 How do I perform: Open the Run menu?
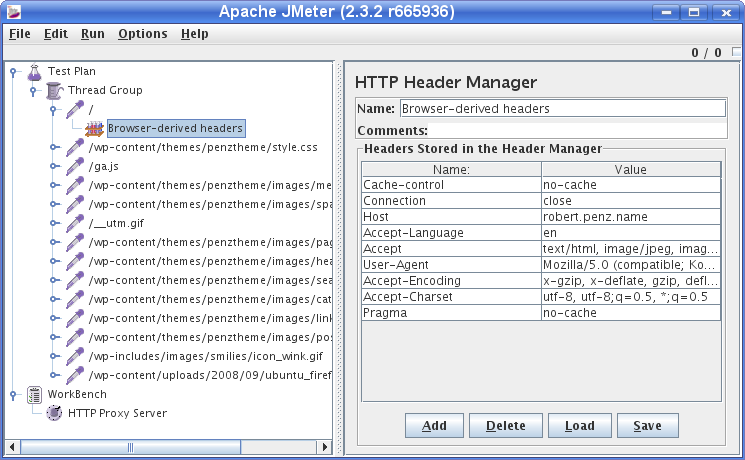pyautogui.click(x=93, y=34)
